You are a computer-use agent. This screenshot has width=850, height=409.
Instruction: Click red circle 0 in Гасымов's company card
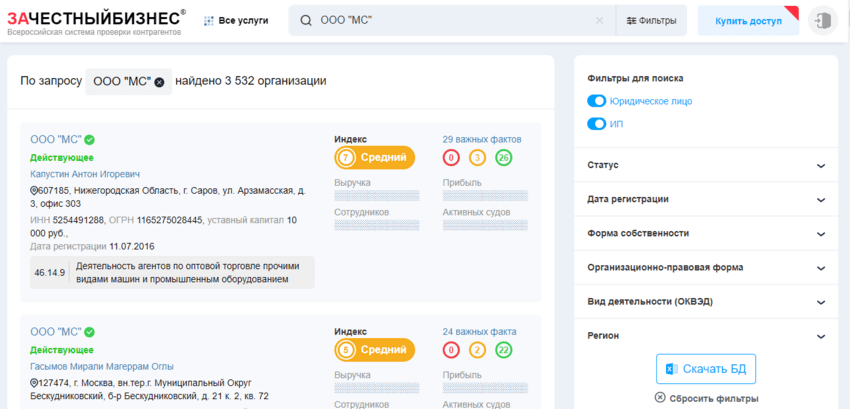(x=451, y=350)
